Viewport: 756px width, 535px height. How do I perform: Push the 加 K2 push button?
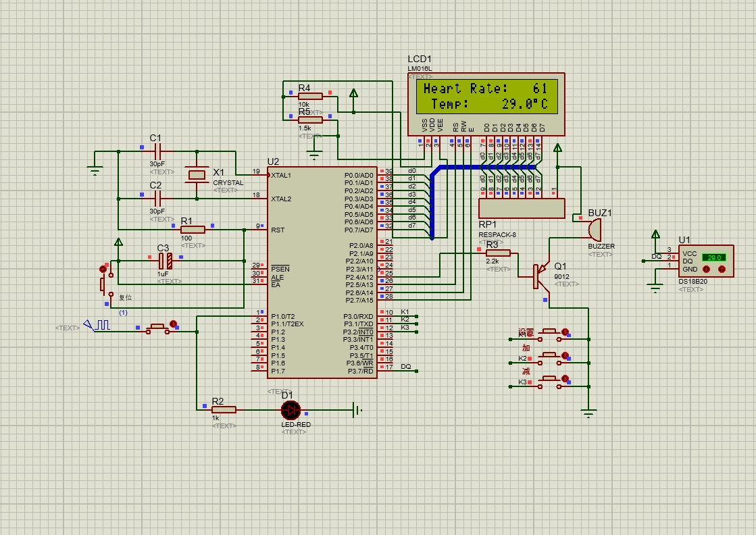(x=549, y=357)
